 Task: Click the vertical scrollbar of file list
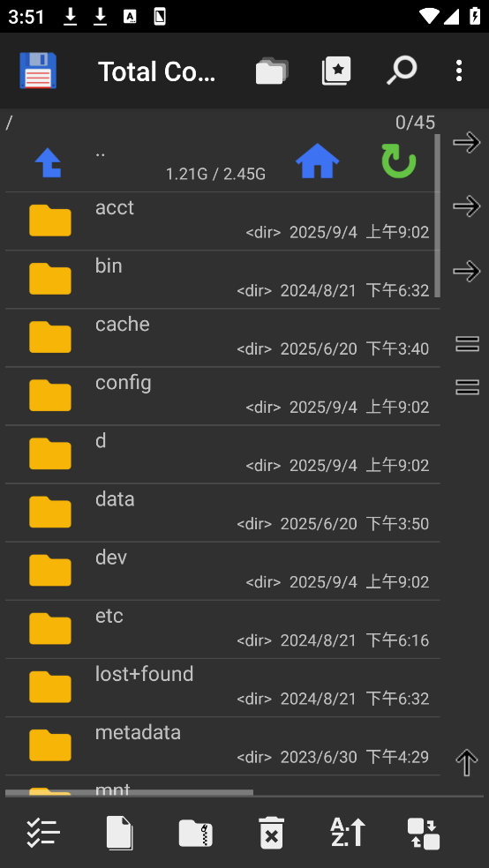438,216
